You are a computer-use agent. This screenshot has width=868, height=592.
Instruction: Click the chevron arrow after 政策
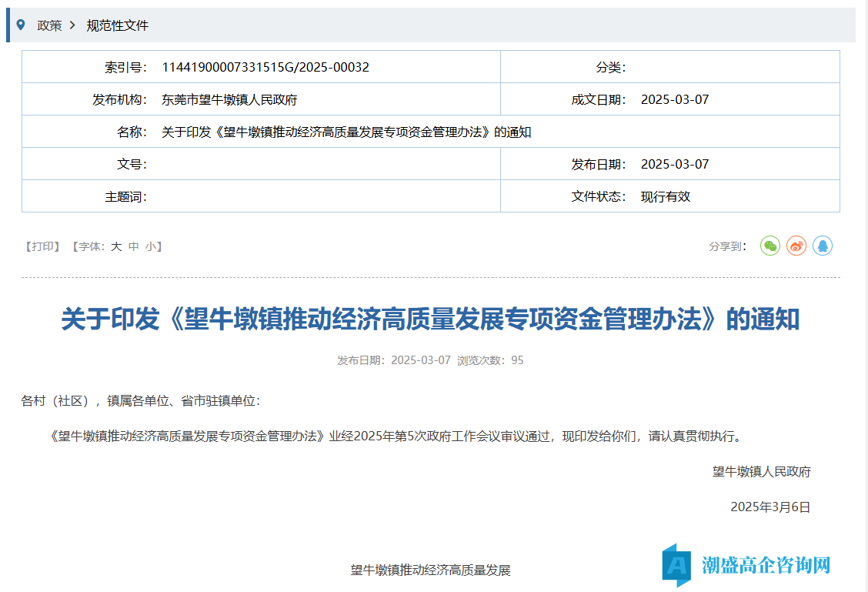coord(72,25)
